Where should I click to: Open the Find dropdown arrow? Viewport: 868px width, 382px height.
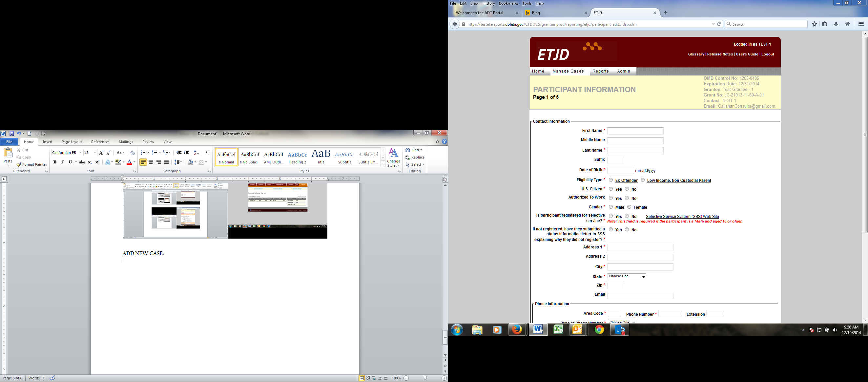421,150
